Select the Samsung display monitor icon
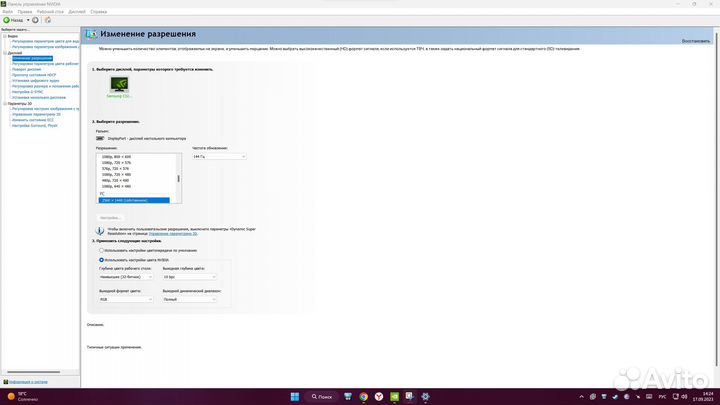Viewport: 720px width, 405px height. [119, 84]
